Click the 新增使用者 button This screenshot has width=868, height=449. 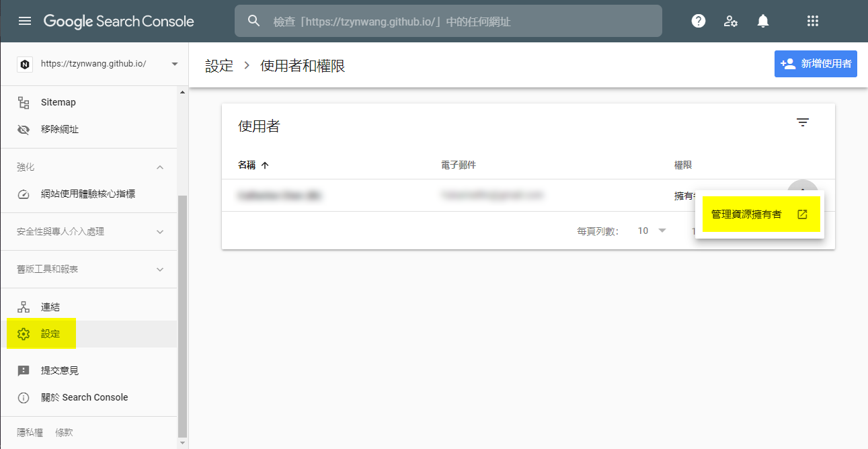[x=816, y=64]
